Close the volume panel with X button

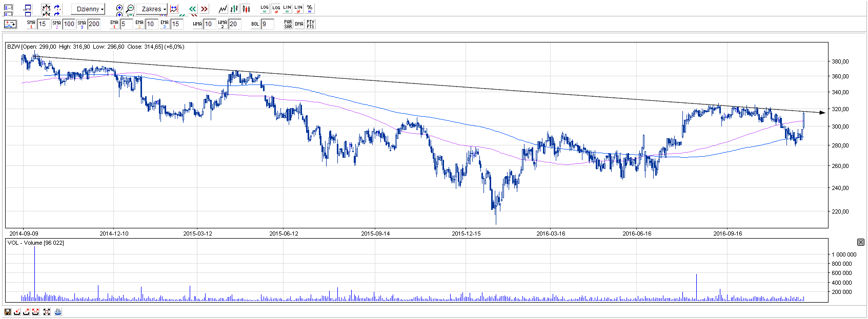(861, 242)
